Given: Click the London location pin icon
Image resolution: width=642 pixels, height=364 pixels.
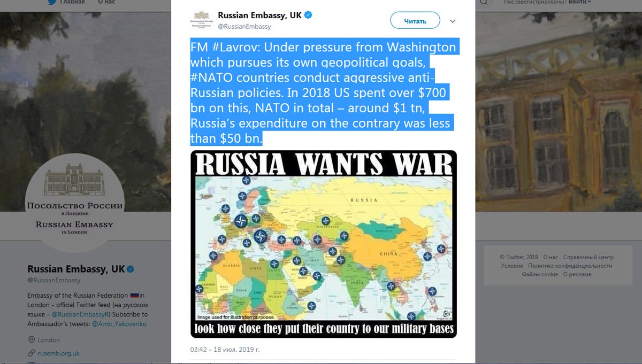Looking at the screenshot, I should coord(32,340).
